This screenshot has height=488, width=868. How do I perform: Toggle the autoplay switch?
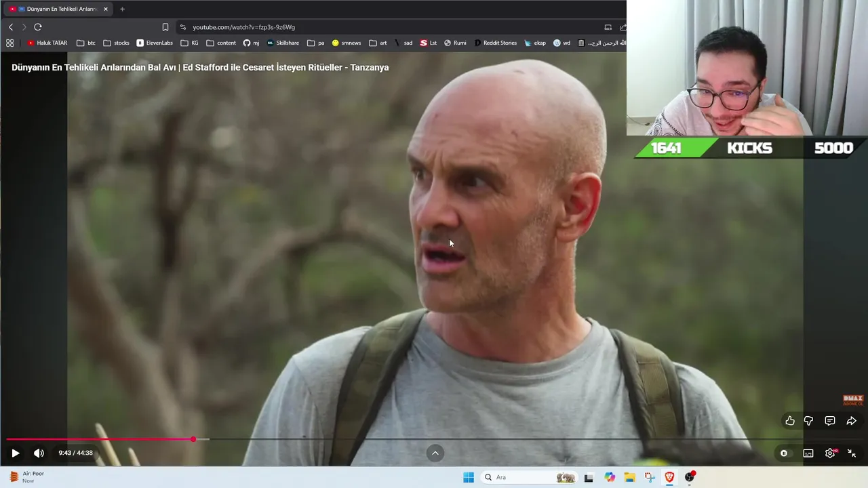[x=784, y=453]
